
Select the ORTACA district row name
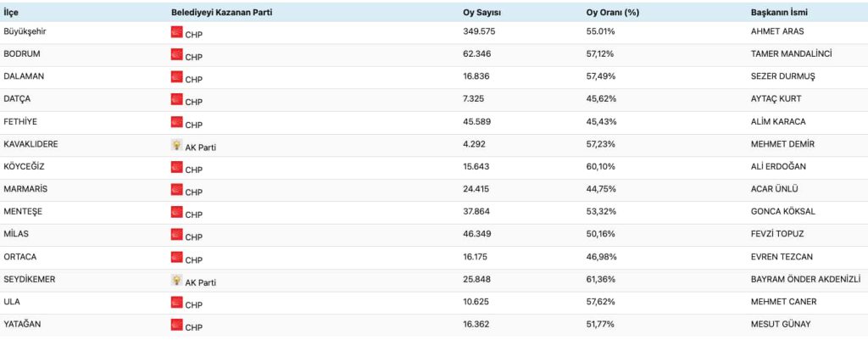19,256
